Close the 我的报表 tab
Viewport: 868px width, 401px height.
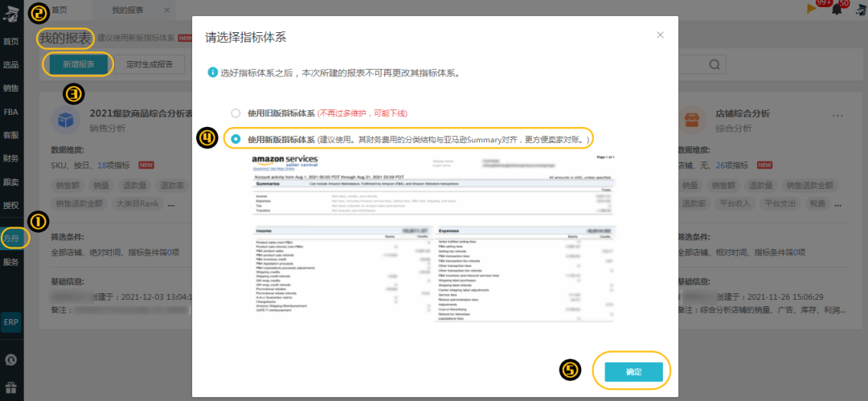tap(167, 10)
